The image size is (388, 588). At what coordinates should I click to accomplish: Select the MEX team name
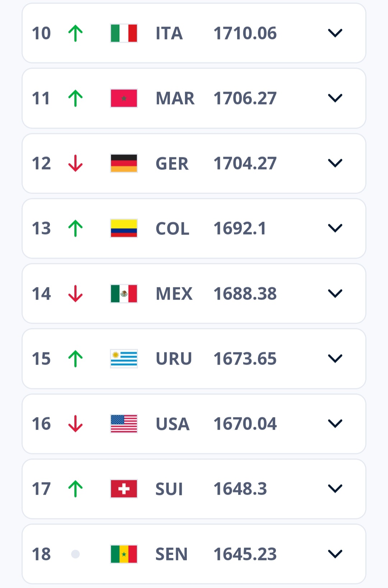174,294
